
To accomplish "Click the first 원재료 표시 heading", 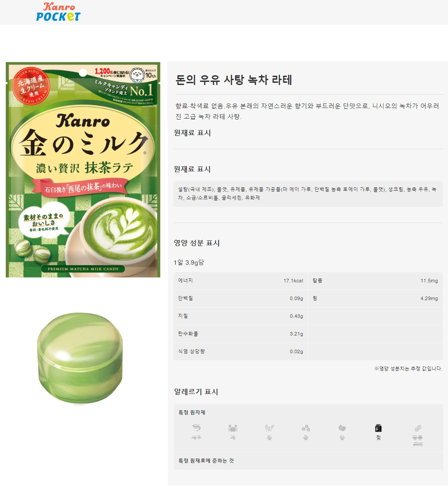I will (x=192, y=133).
